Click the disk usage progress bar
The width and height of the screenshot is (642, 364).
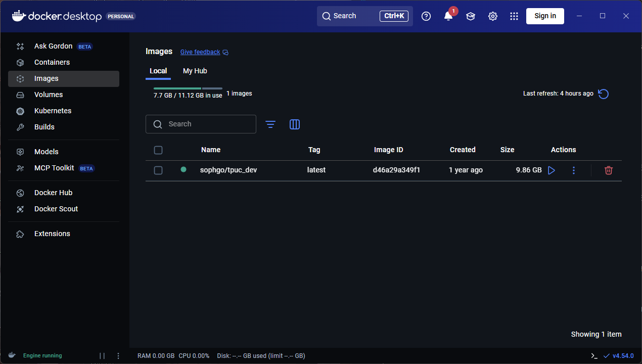pyautogui.click(x=188, y=88)
